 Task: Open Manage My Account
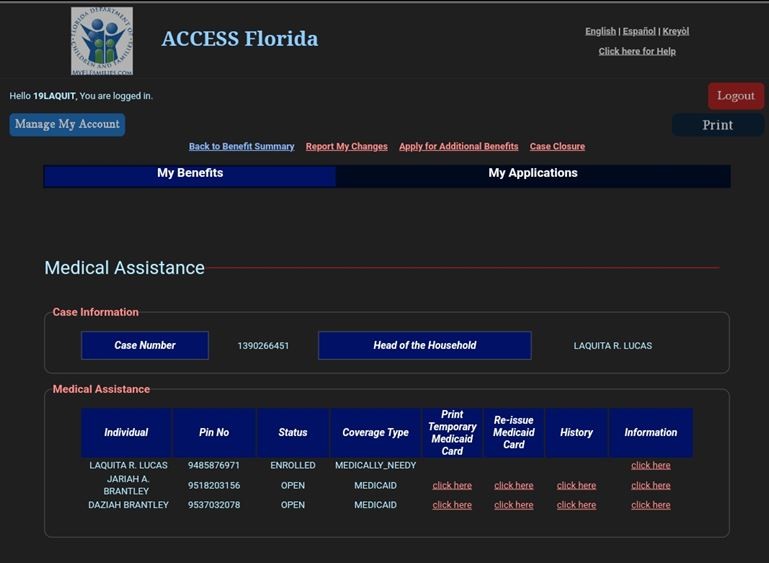[67, 125]
